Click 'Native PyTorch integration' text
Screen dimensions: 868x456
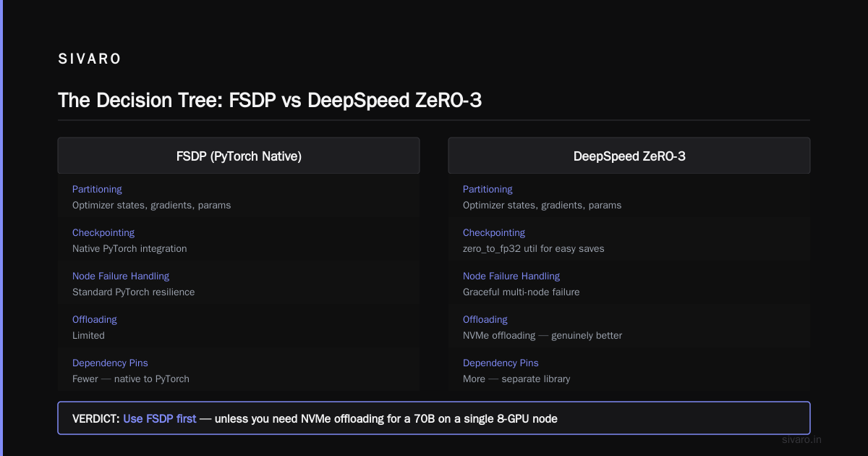pos(129,248)
